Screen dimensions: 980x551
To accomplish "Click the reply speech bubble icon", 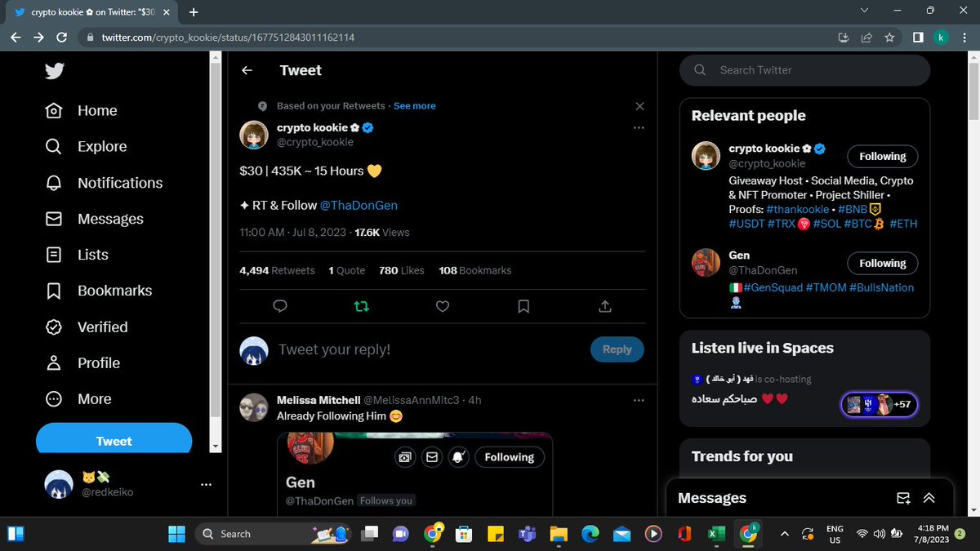I will point(279,306).
